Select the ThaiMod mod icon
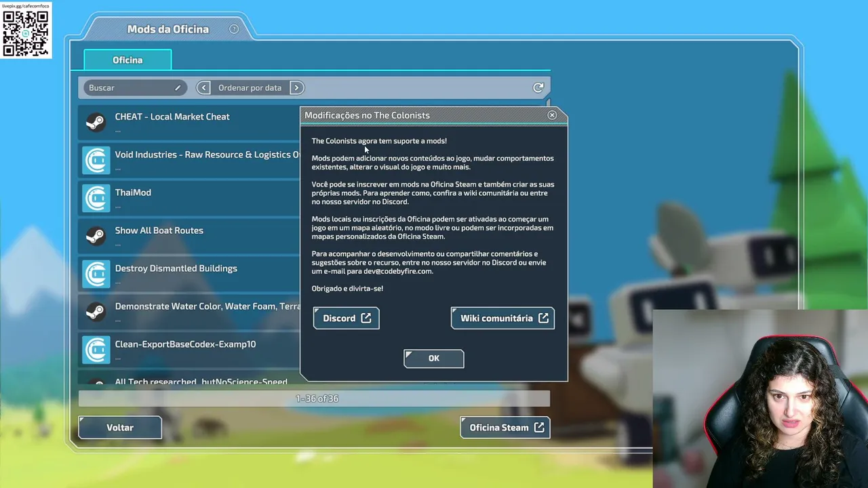The image size is (868, 488). click(96, 198)
